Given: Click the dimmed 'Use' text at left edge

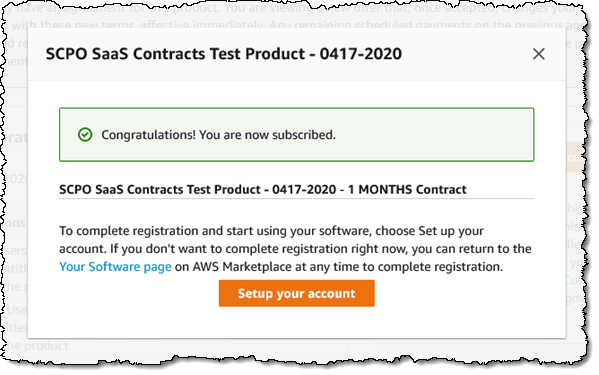Looking at the screenshot, I should coord(17,309).
